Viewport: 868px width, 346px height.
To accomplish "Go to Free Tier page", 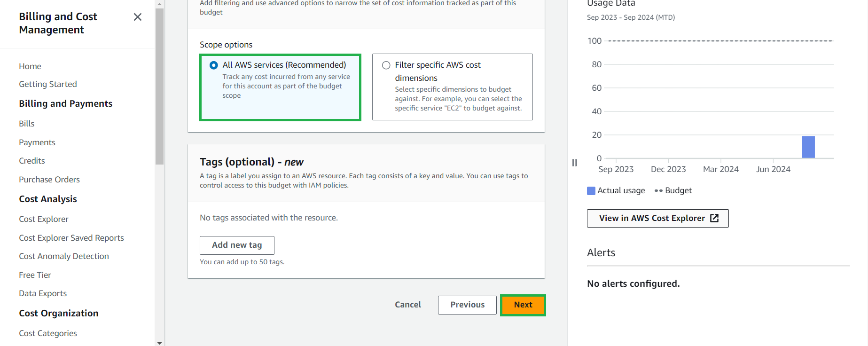I will [35, 275].
